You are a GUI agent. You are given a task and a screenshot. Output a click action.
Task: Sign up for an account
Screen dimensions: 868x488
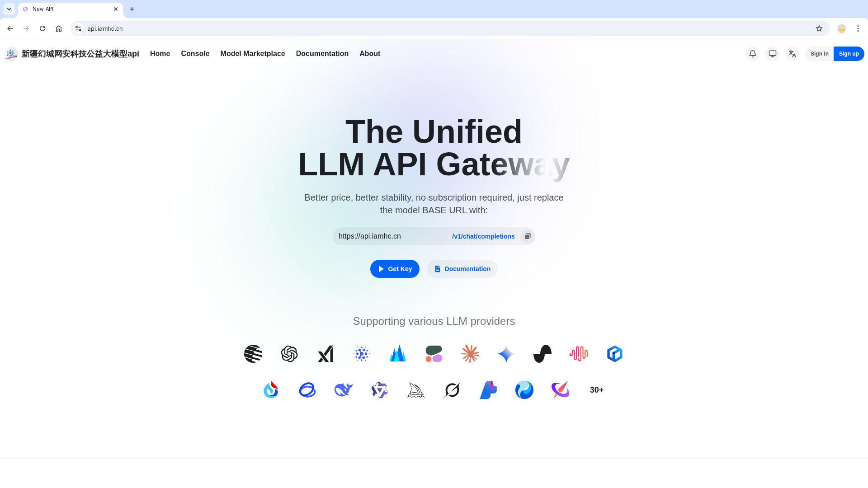tap(849, 54)
